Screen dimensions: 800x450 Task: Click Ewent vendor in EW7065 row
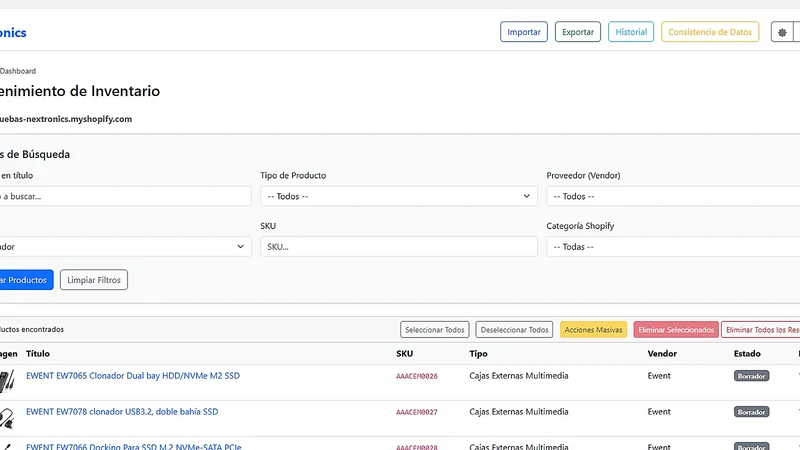point(659,376)
